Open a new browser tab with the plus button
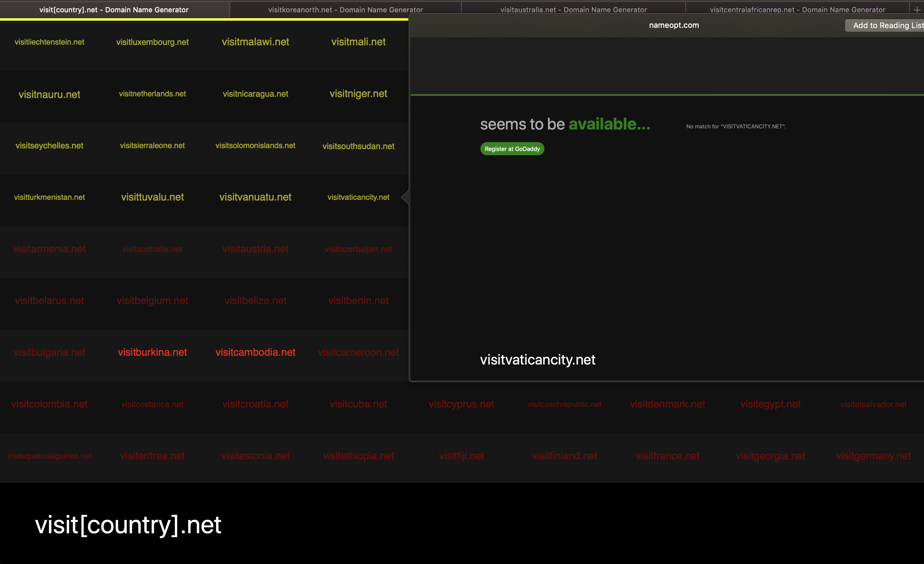 tap(917, 9)
